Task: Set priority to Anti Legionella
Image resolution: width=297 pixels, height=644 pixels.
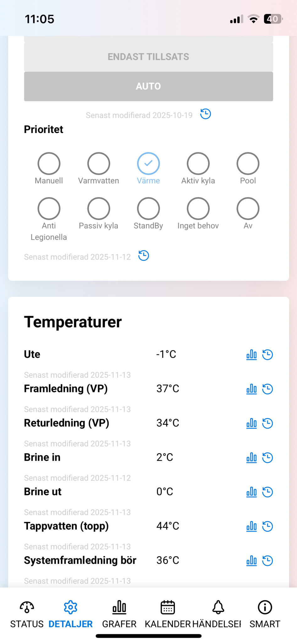Action: [x=49, y=208]
